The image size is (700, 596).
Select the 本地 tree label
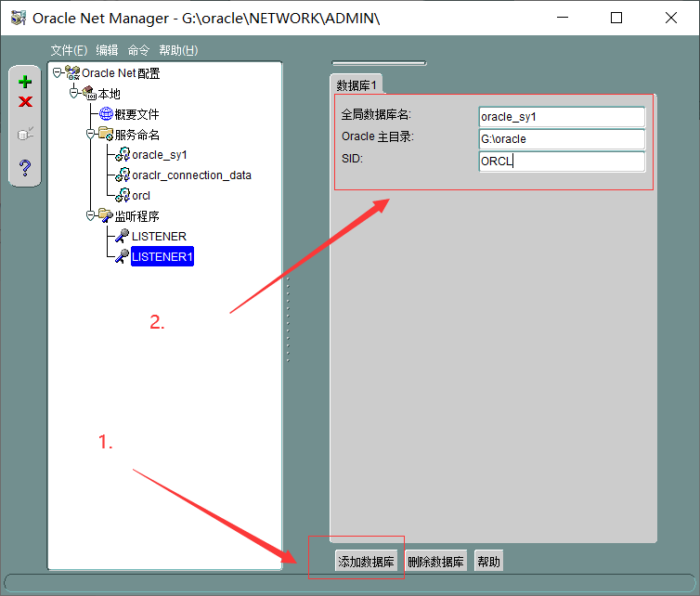pyautogui.click(x=110, y=94)
